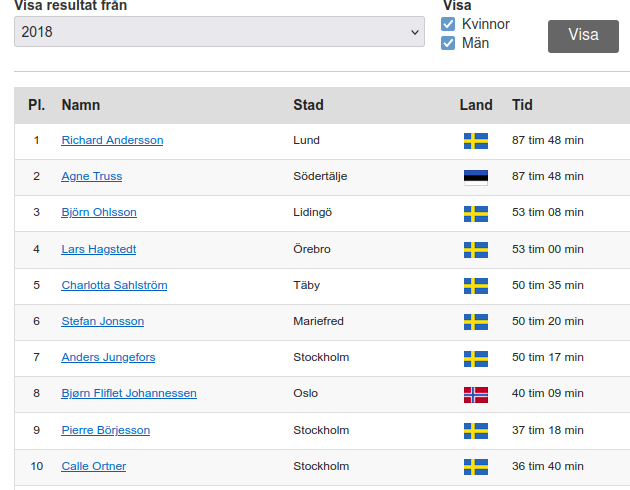
Task: Click the Swedish flag in Björn Ohlsson's row
Action: (x=475, y=213)
